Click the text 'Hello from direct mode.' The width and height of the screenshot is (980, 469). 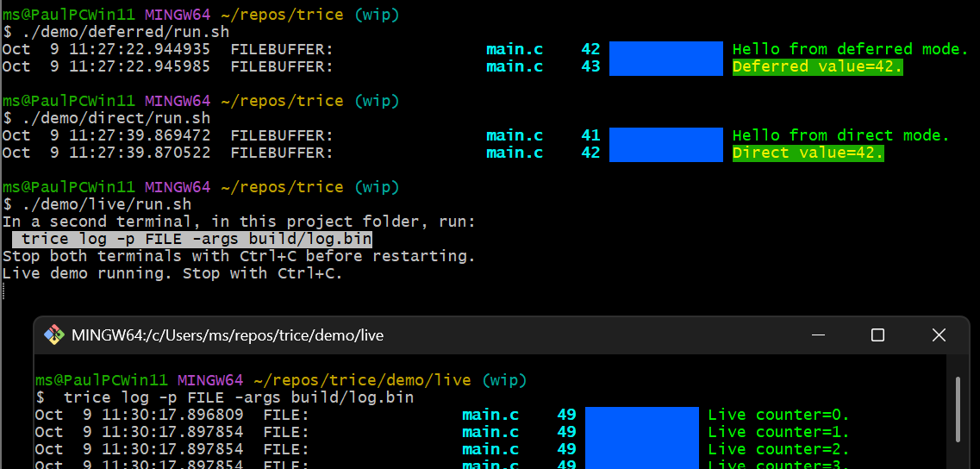[x=840, y=135]
